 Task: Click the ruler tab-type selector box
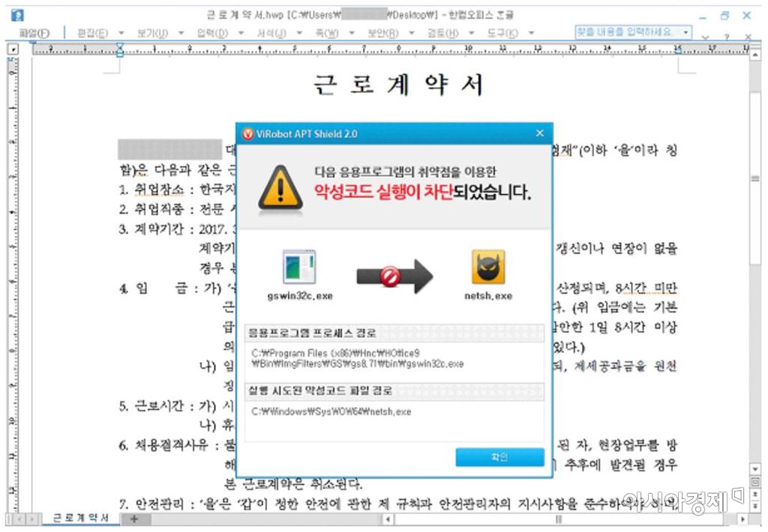[x=13, y=49]
